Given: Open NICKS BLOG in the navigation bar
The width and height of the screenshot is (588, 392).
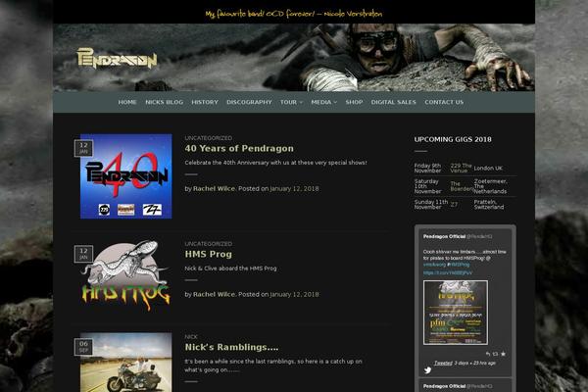Looking at the screenshot, I should click(165, 102).
